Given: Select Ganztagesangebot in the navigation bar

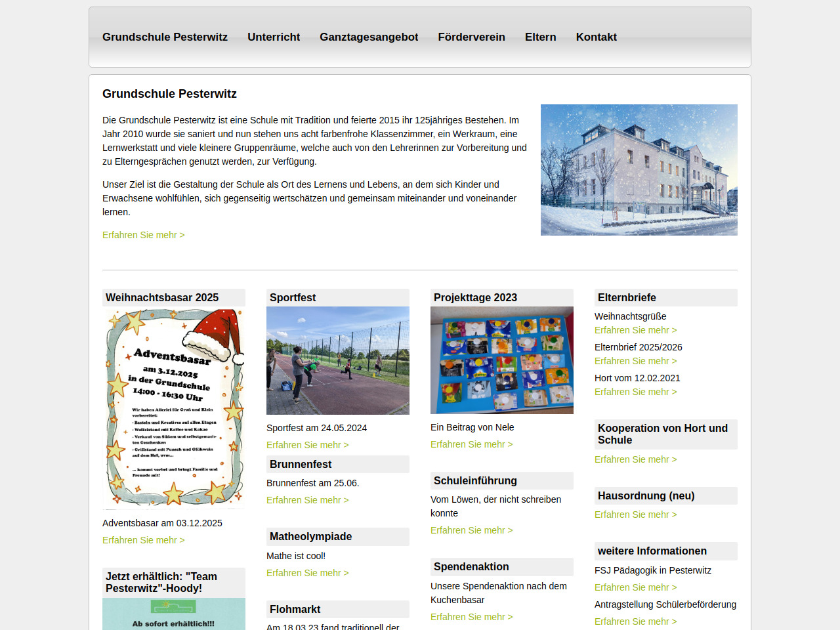Looking at the screenshot, I should click(x=369, y=37).
